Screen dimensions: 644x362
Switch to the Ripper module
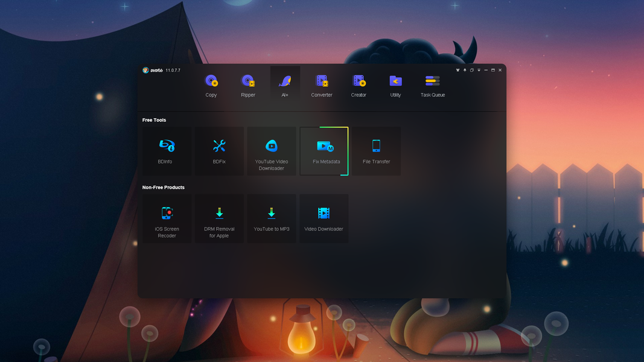pyautogui.click(x=248, y=85)
